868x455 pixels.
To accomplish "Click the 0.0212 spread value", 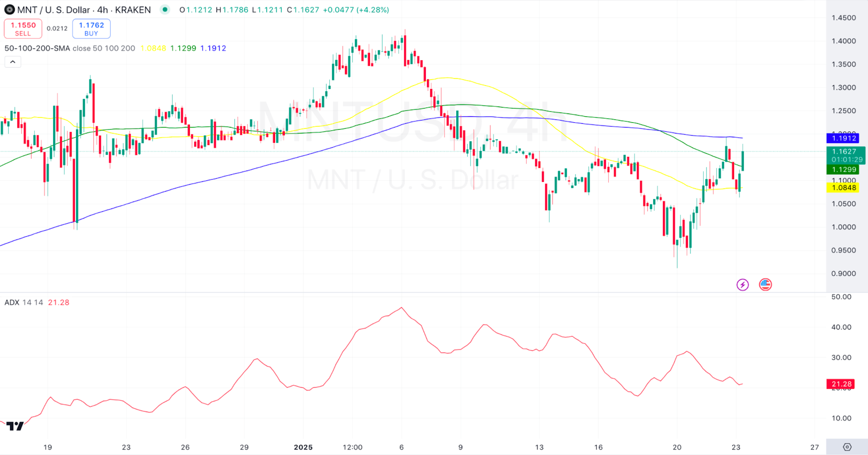I will click(x=57, y=29).
